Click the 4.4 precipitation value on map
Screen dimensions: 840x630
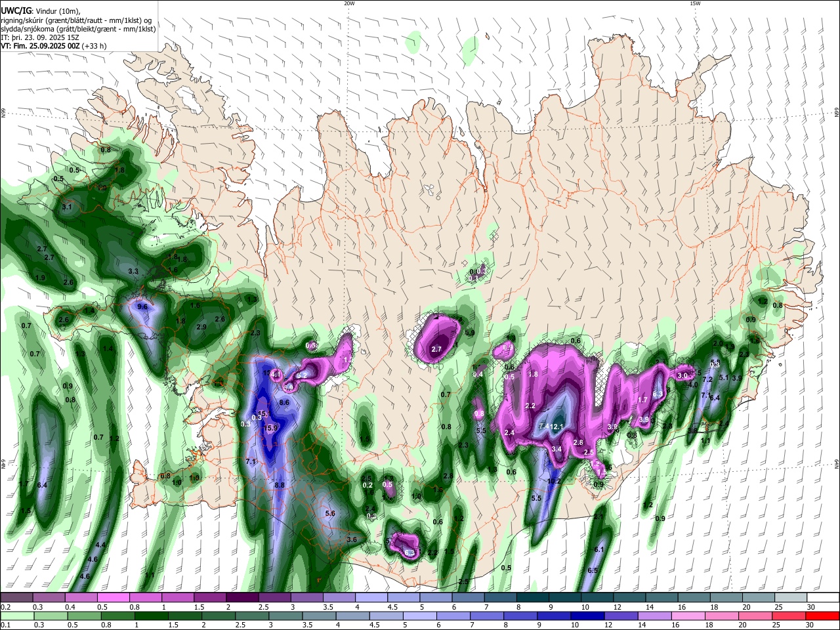[100, 545]
